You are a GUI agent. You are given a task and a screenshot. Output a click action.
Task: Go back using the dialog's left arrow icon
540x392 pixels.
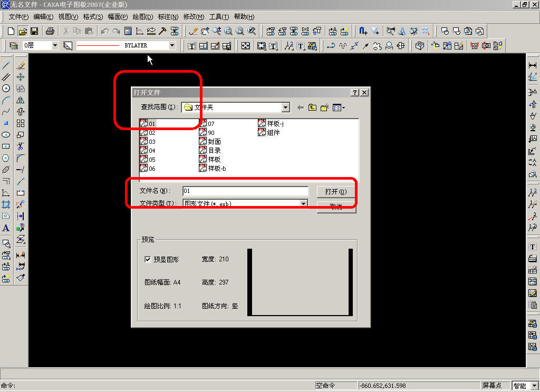301,107
